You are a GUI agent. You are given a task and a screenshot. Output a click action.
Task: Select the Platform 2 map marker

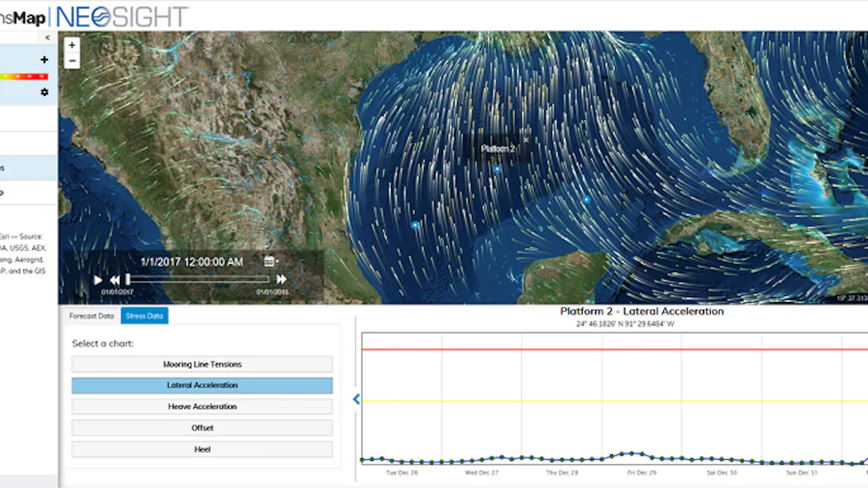click(x=497, y=170)
